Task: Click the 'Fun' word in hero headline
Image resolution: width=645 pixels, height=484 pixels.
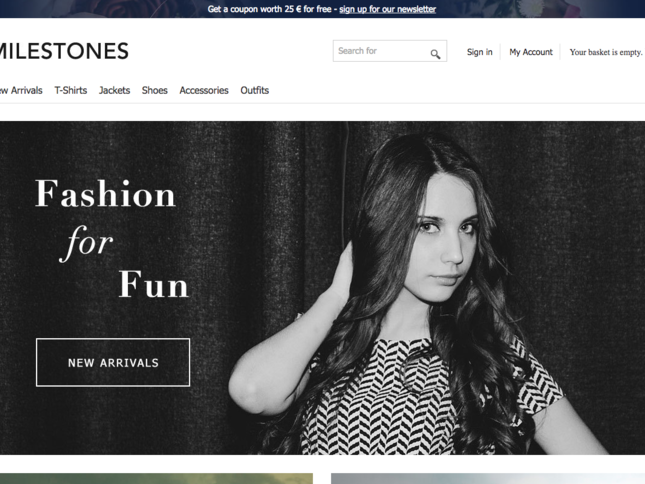Action: coord(153,285)
